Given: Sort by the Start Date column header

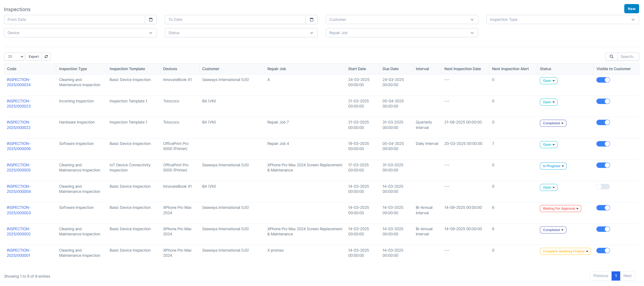Looking at the screenshot, I should pos(357,69).
